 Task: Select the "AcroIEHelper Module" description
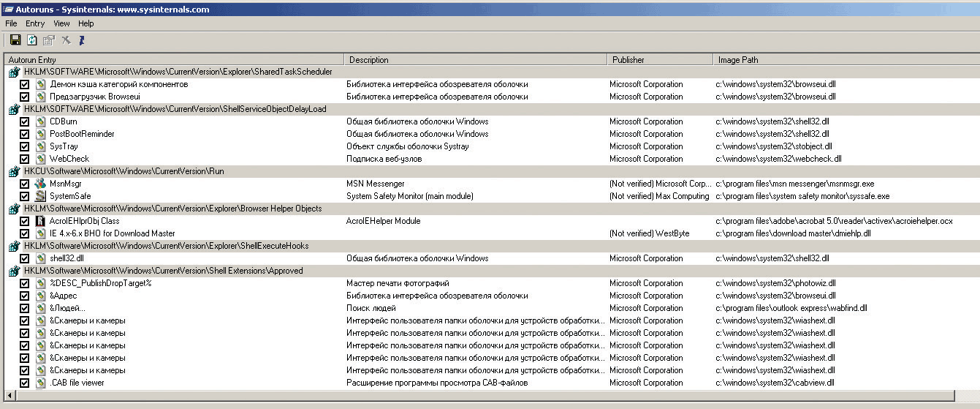(x=384, y=221)
